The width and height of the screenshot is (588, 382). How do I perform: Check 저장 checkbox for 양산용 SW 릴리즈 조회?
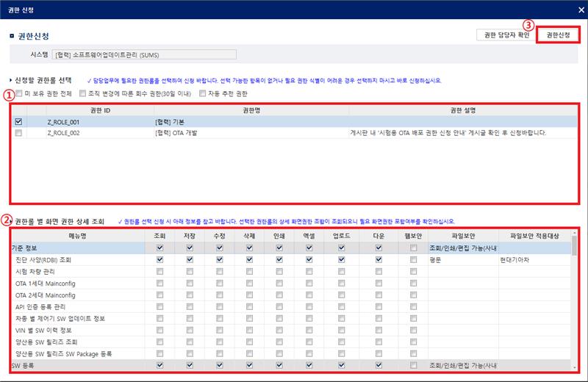click(x=190, y=342)
